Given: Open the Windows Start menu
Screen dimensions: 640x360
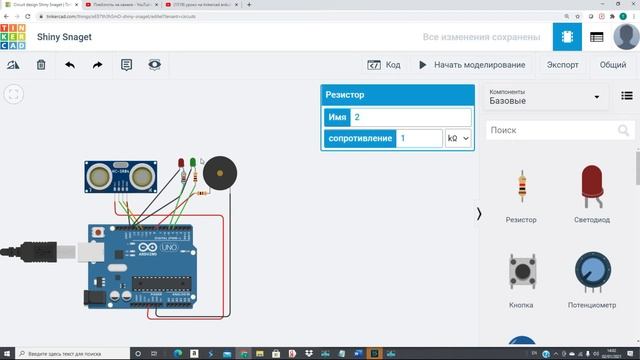Looking at the screenshot, I should coord(7,353).
